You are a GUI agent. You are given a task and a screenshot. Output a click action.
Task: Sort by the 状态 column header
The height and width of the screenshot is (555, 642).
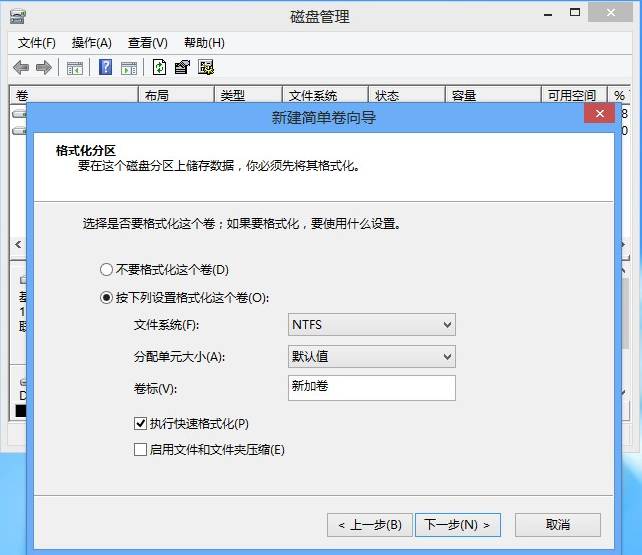click(x=407, y=95)
